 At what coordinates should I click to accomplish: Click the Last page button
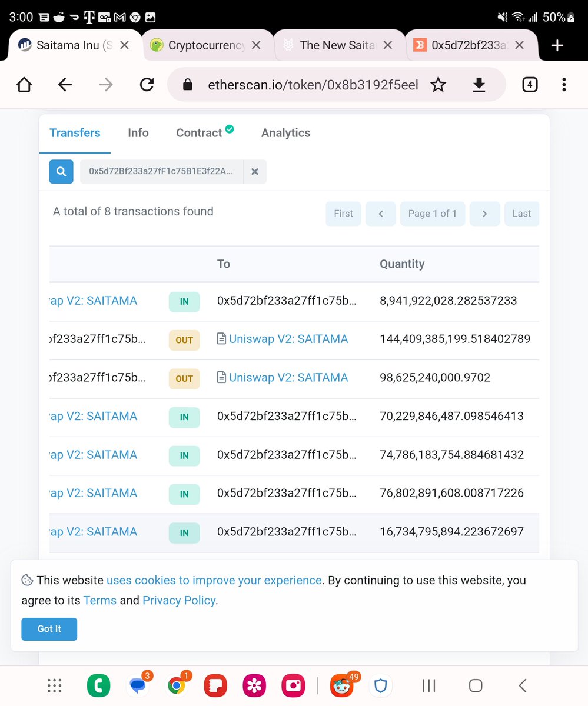tap(521, 214)
